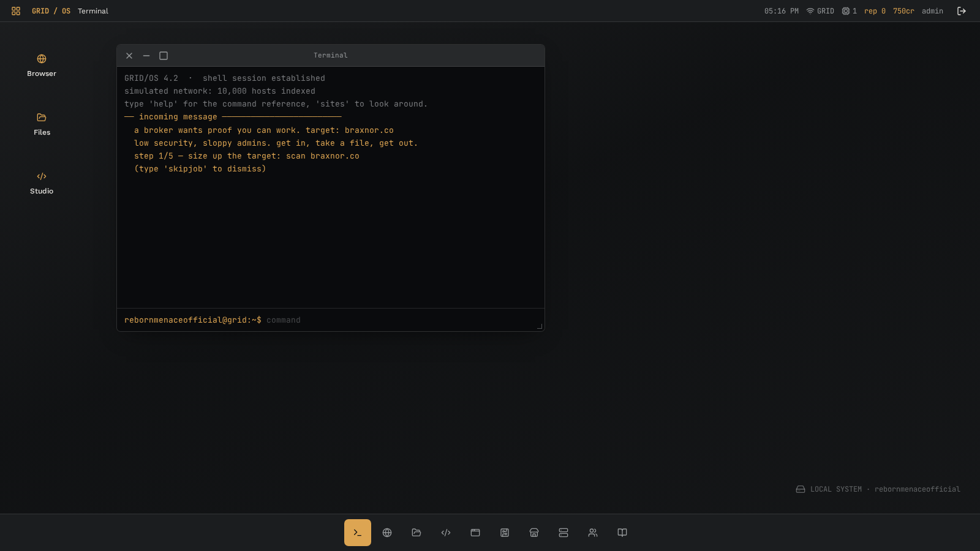Open the Terminal icon in the dock
Screen dimensions: 980x551
pyautogui.click(x=358, y=533)
